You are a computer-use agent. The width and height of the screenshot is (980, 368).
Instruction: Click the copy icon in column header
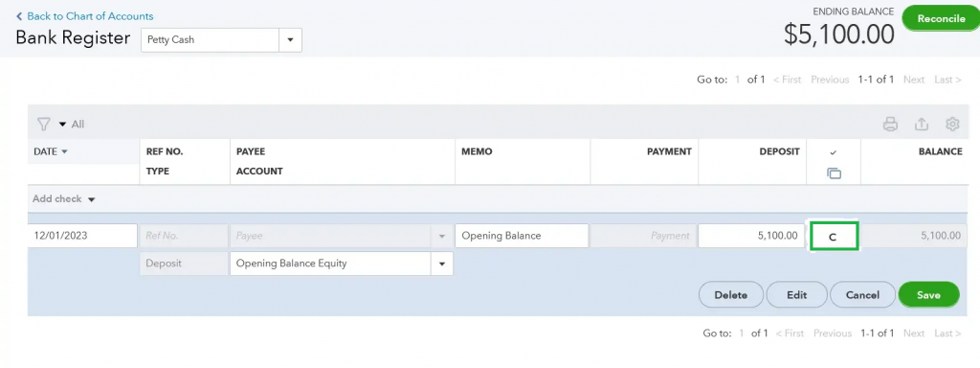coord(834,173)
